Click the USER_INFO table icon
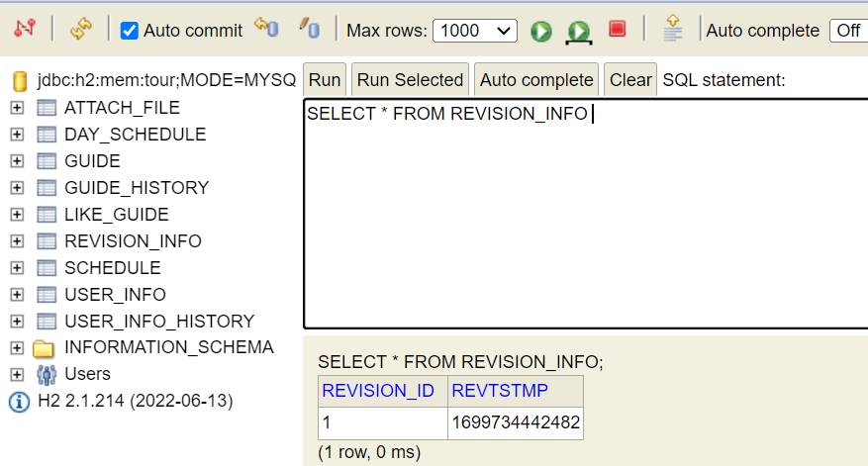Image resolution: width=868 pixels, height=466 pixels. pos(47,295)
